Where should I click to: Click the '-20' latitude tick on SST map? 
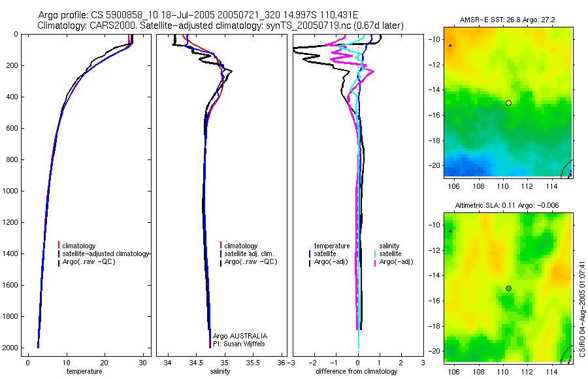434,165
